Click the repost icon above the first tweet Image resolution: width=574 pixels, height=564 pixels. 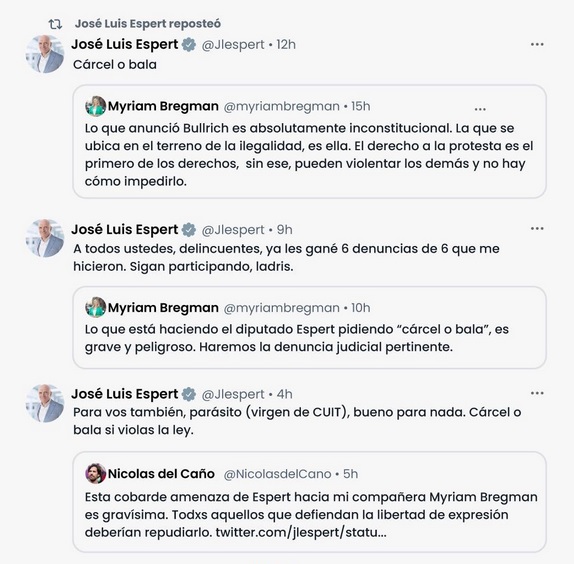coord(55,24)
